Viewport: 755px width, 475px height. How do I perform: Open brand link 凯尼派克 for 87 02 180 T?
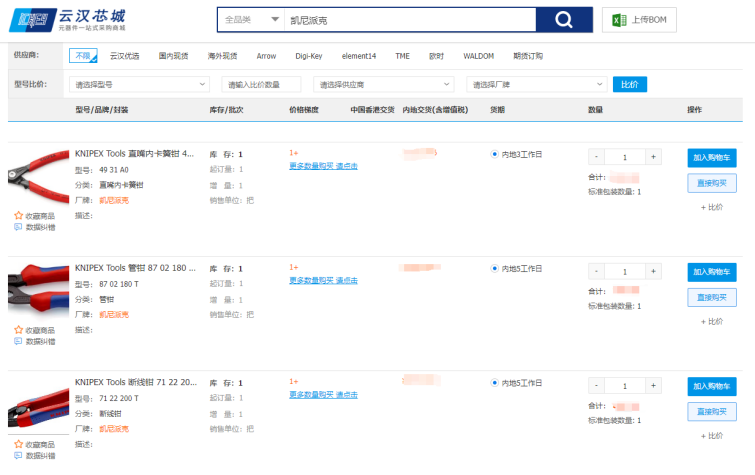click(114, 315)
